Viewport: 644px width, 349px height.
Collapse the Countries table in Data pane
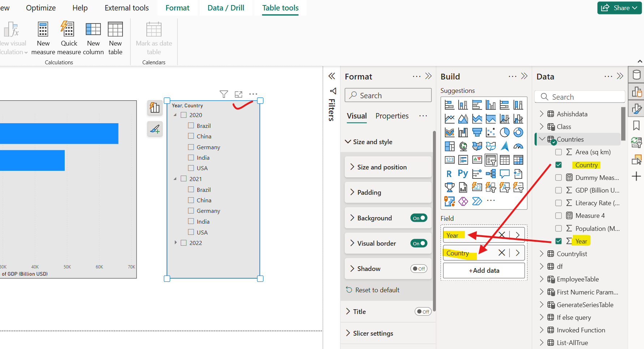pos(542,139)
